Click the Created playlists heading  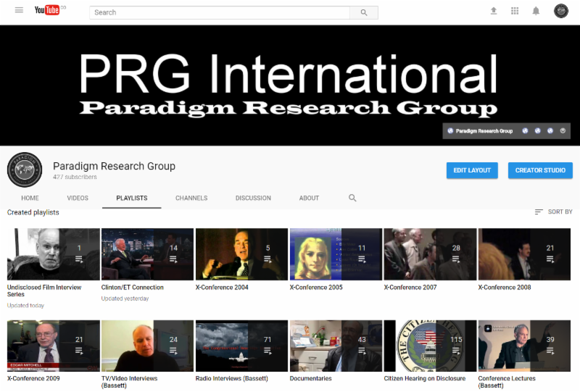click(x=33, y=212)
